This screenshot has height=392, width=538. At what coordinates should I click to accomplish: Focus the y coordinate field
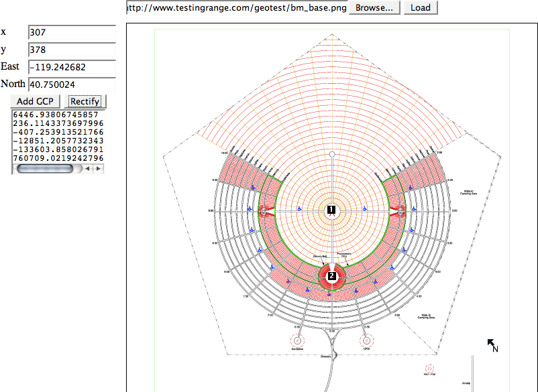click(72, 50)
